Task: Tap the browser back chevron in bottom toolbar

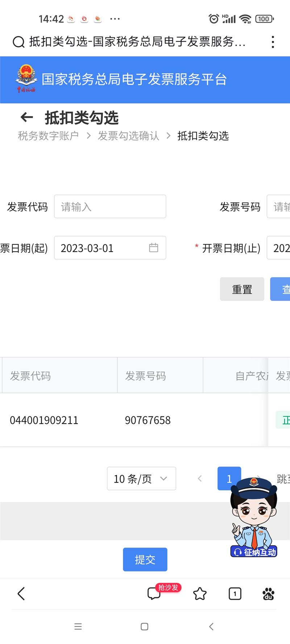Action: click(21, 594)
